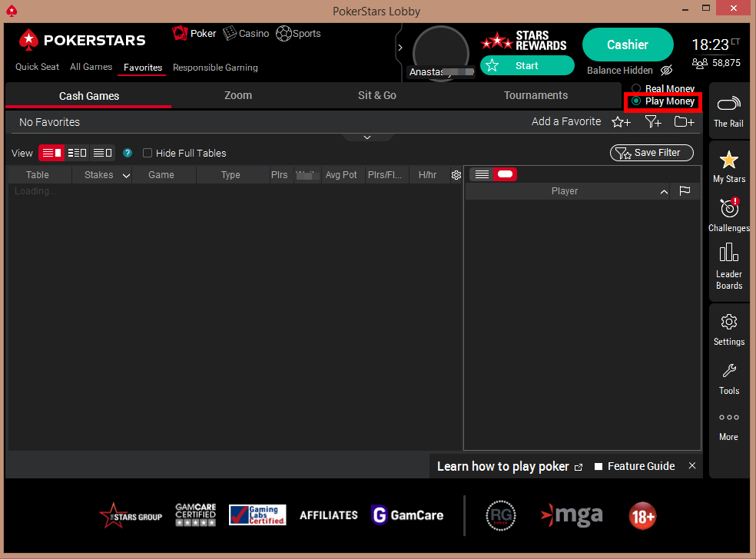Select Real Money radio button
The width and height of the screenshot is (756, 559).
click(x=636, y=88)
